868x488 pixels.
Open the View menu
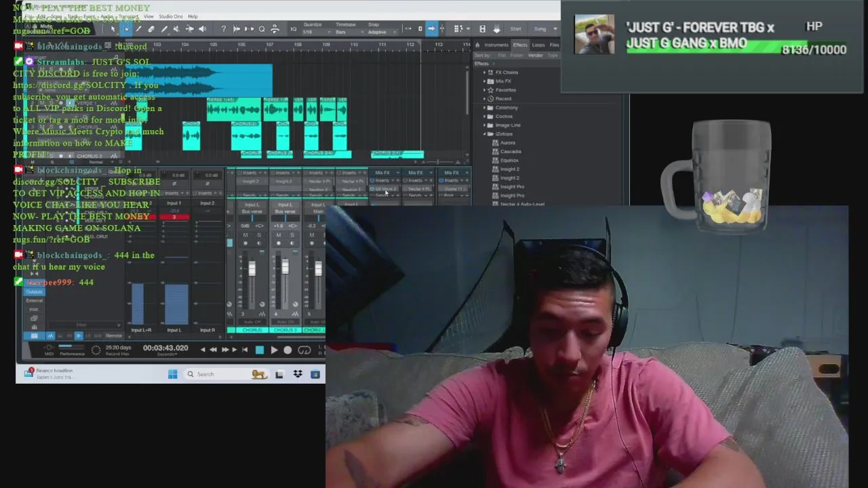pos(148,16)
